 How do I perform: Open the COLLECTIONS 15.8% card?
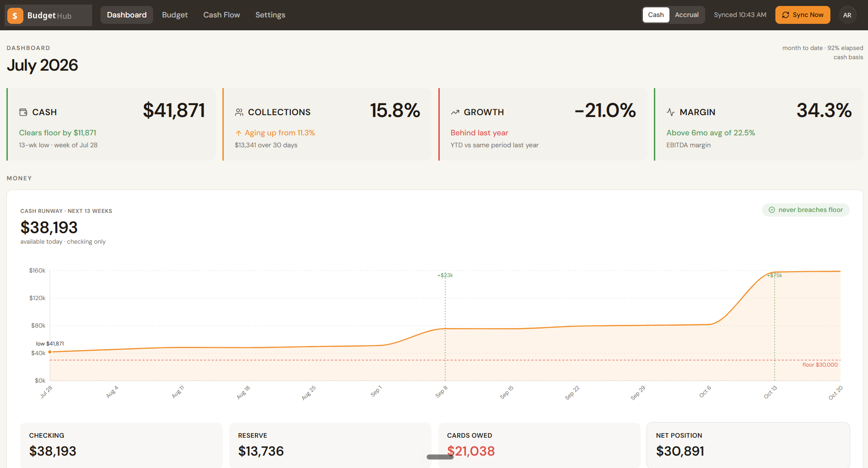[x=327, y=124]
